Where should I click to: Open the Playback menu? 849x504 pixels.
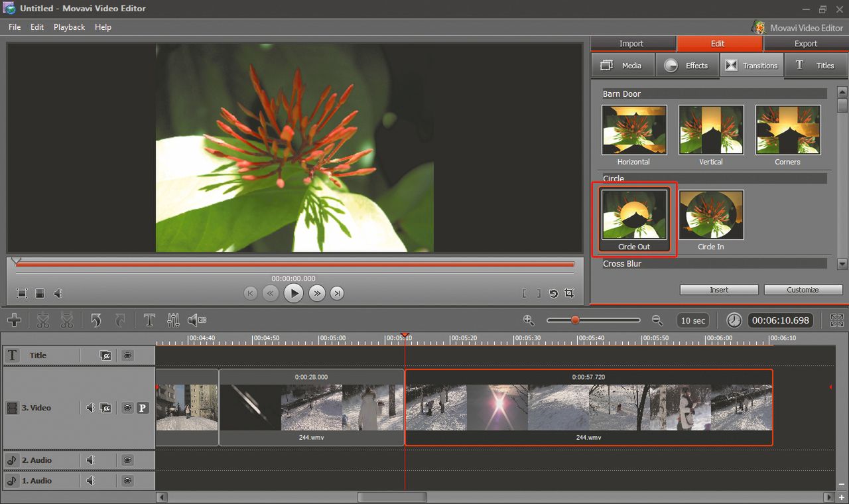[x=69, y=27]
